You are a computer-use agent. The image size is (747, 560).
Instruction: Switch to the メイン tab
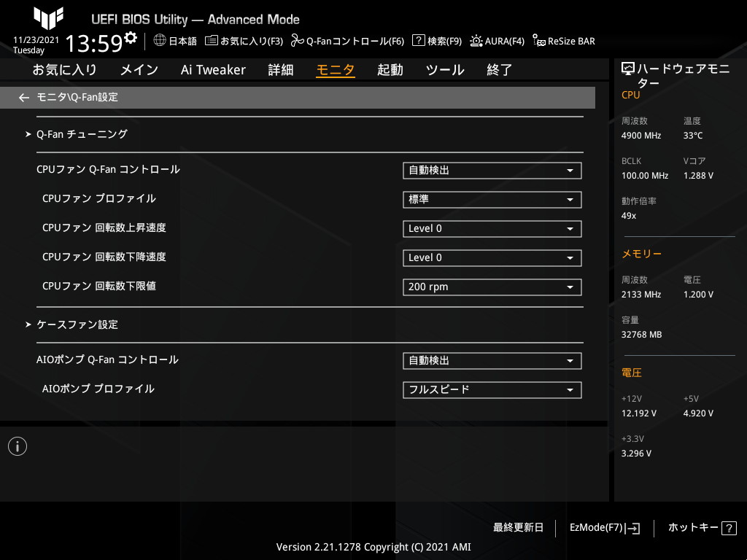point(139,70)
